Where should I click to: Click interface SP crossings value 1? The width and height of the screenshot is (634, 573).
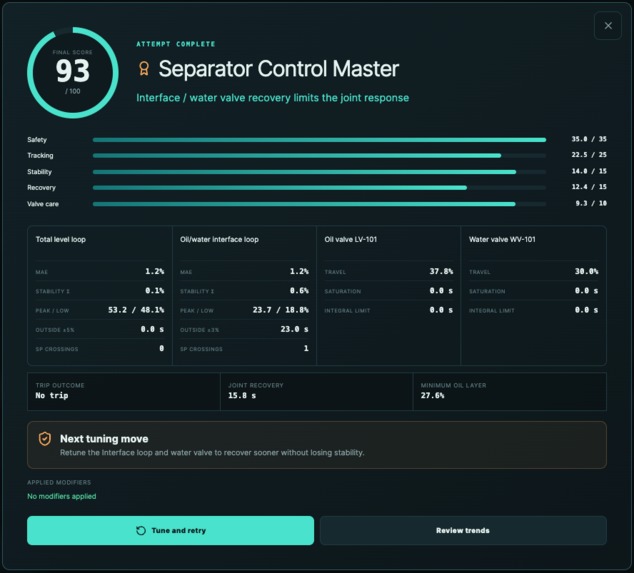(306, 348)
